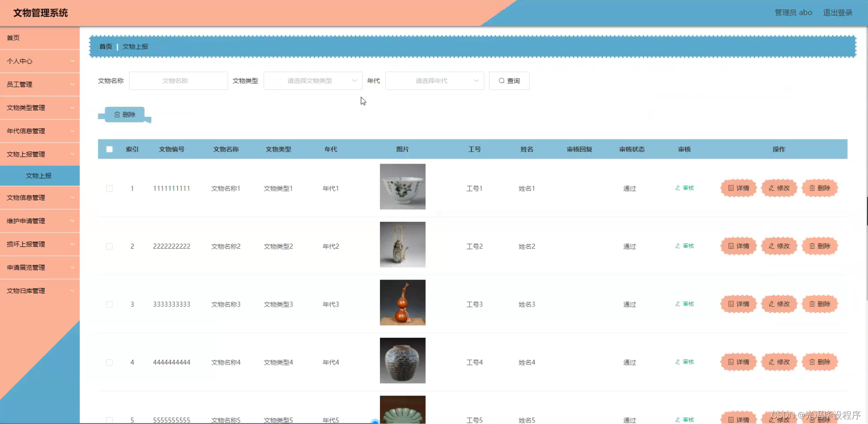Viewport: 868px width, 424px height.
Task: Expand the 年代信息管理 sidebar menu
Action: [40, 131]
